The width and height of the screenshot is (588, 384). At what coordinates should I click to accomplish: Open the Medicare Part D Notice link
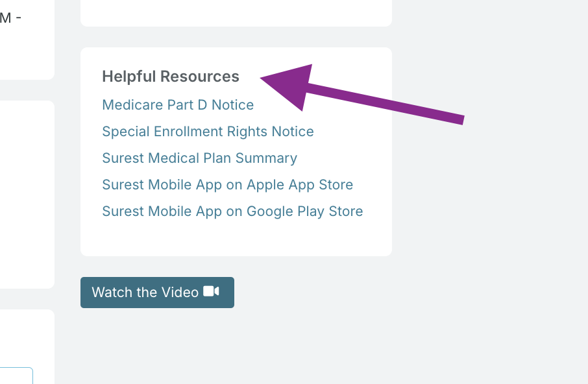pyautogui.click(x=178, y=105)
